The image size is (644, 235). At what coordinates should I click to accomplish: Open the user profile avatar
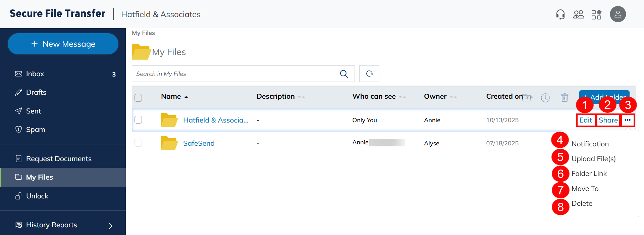(x=618, y=14)
